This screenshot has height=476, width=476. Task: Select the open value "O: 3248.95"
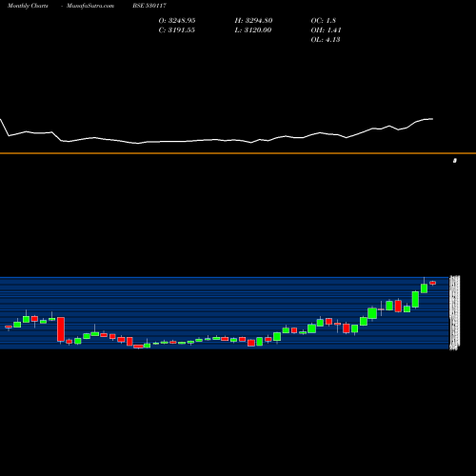177,21
